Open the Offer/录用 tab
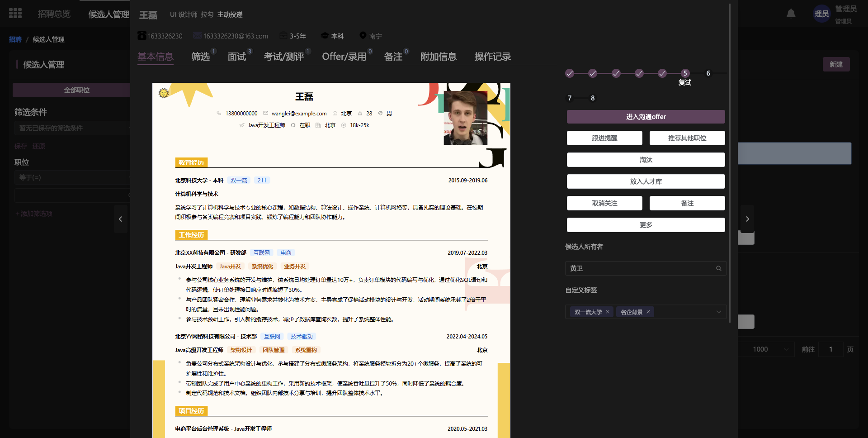 (344, 57)
